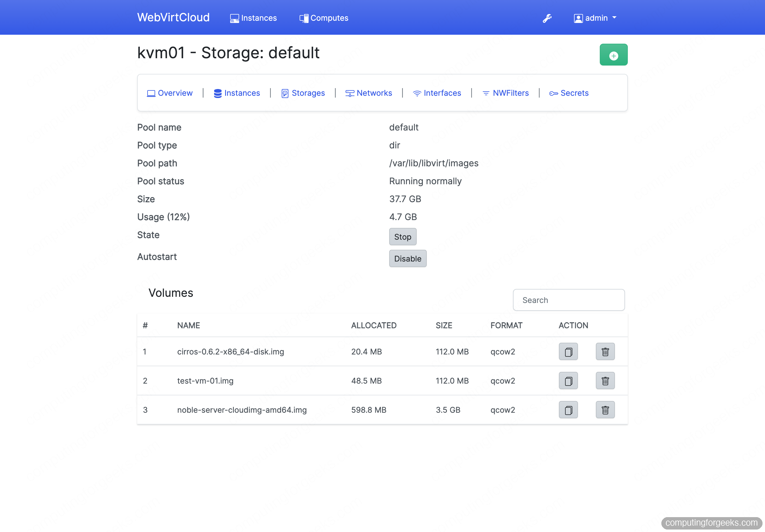Screen dimensions: 765x532
Task: Click the Running normally status text
Action: click(x=425, y=181)
